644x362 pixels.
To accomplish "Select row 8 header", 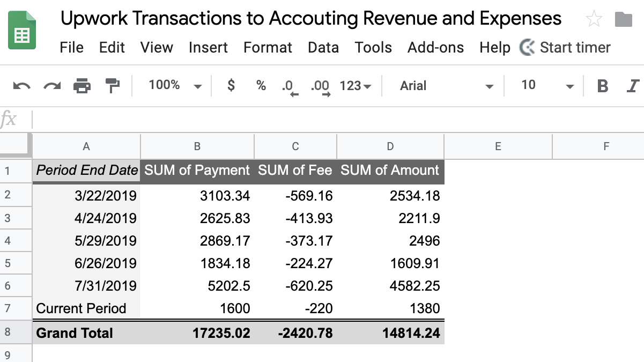I will tap(16, 333).
